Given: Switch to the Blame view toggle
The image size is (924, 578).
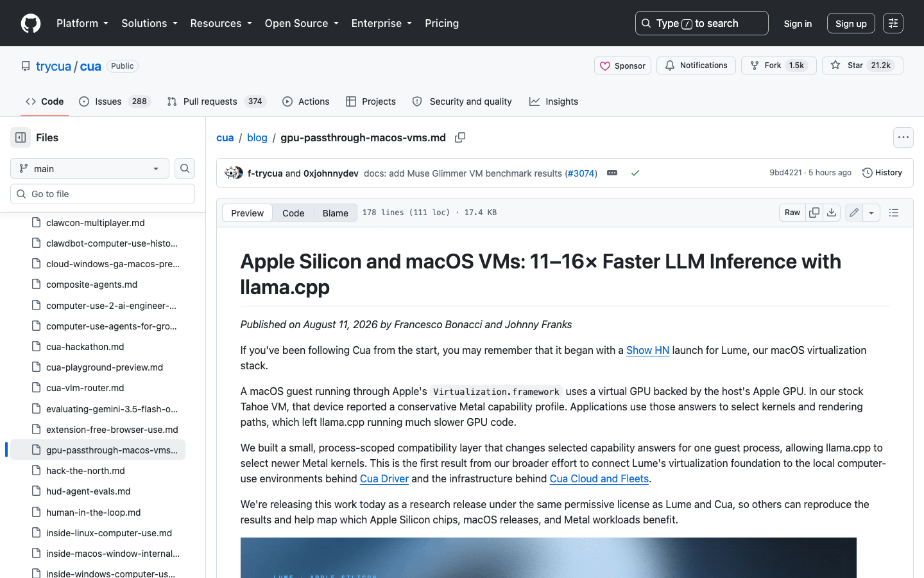Looking at the screenshot, I should coord(335,213).
